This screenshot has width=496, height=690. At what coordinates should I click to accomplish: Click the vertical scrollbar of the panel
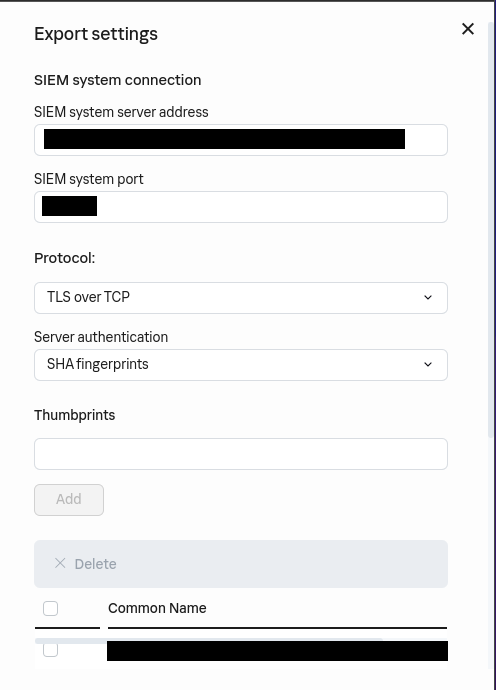coord(491,229)
